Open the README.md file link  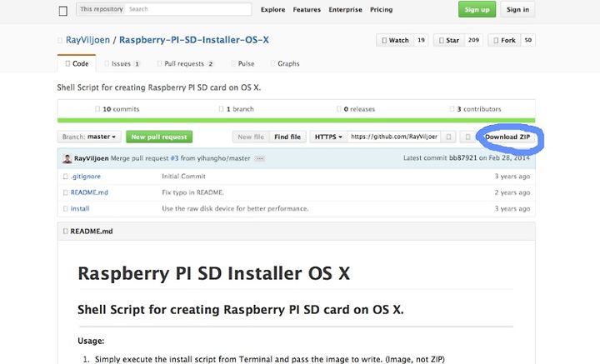(89, 192)
